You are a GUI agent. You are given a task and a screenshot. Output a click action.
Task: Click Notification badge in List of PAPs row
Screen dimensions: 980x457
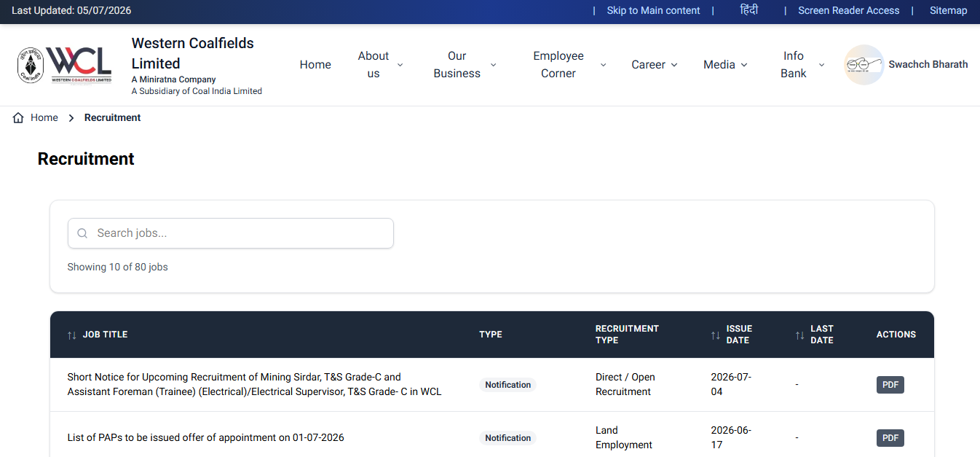click(507, 438)
